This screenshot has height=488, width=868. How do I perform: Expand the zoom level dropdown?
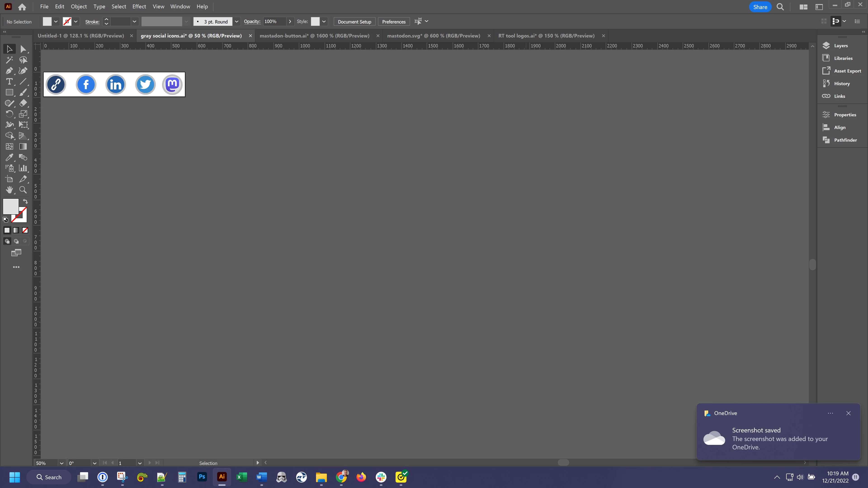coord(61,463)
